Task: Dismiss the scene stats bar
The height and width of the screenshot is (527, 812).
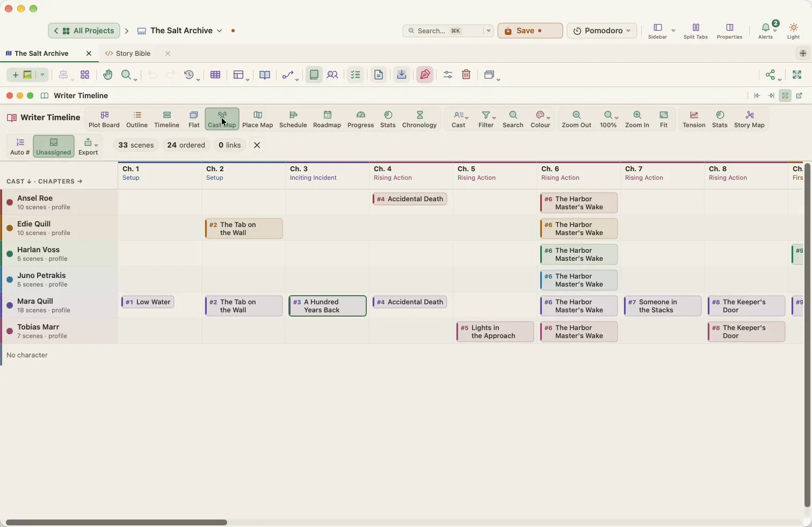Action: pyautogui.click(x=257, y=145)
